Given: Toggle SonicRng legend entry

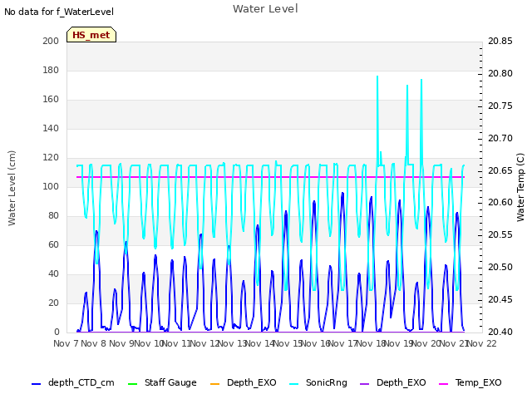Looking at the screenshot, I should click(x=318, y=382).
